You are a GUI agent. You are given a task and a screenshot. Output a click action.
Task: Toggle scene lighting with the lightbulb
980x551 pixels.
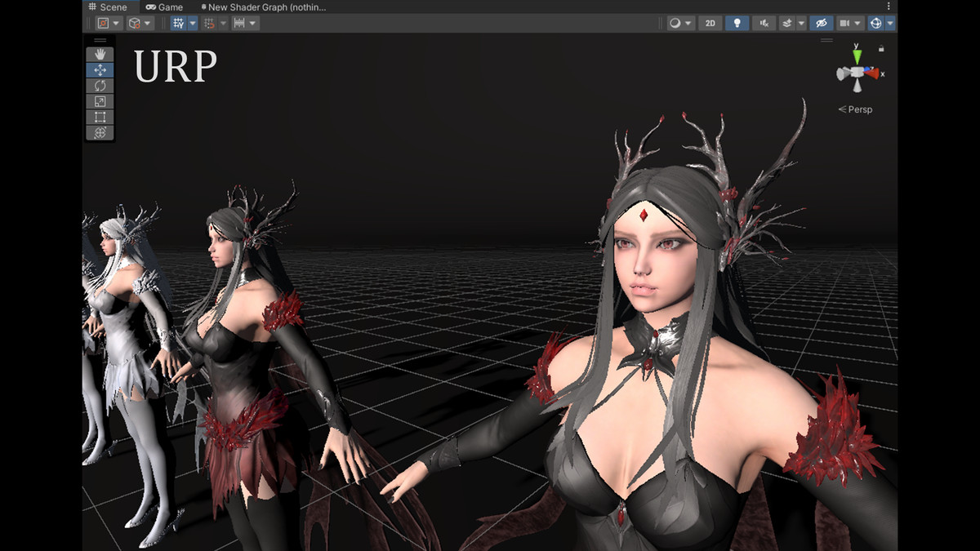click(x=737, y=23)
